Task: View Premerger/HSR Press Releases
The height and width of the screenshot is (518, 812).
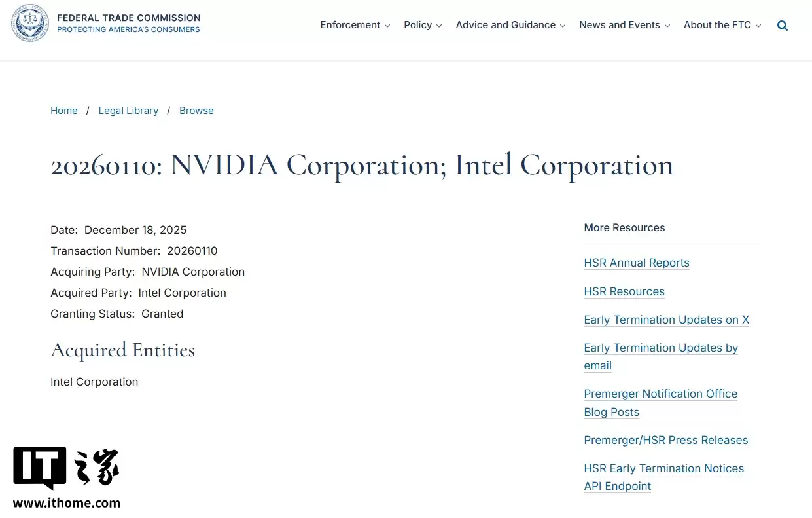Action: click(665, 440)
